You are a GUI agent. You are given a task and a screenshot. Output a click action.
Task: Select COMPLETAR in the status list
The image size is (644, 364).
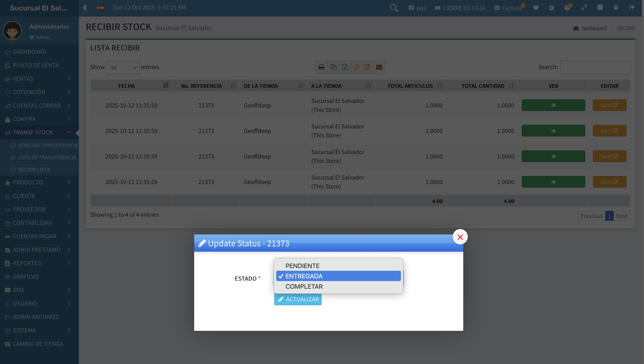pos(304,286)
